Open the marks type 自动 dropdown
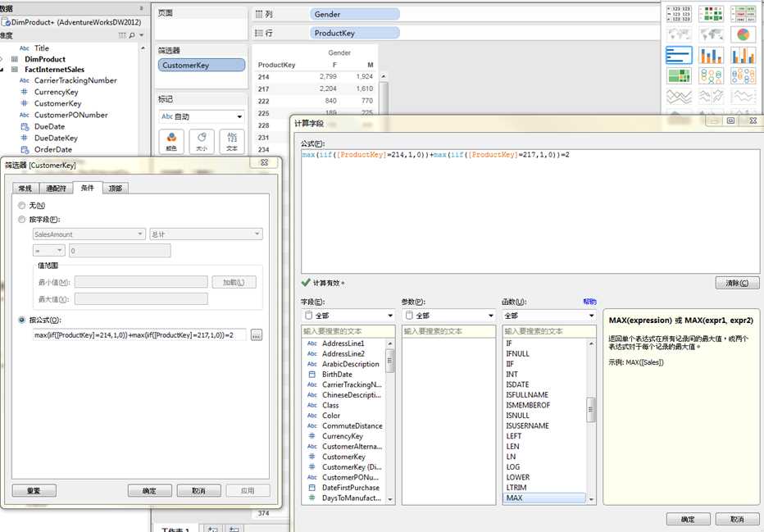The width and height of the screenshot is (764, 532). (x=202, y=116)
